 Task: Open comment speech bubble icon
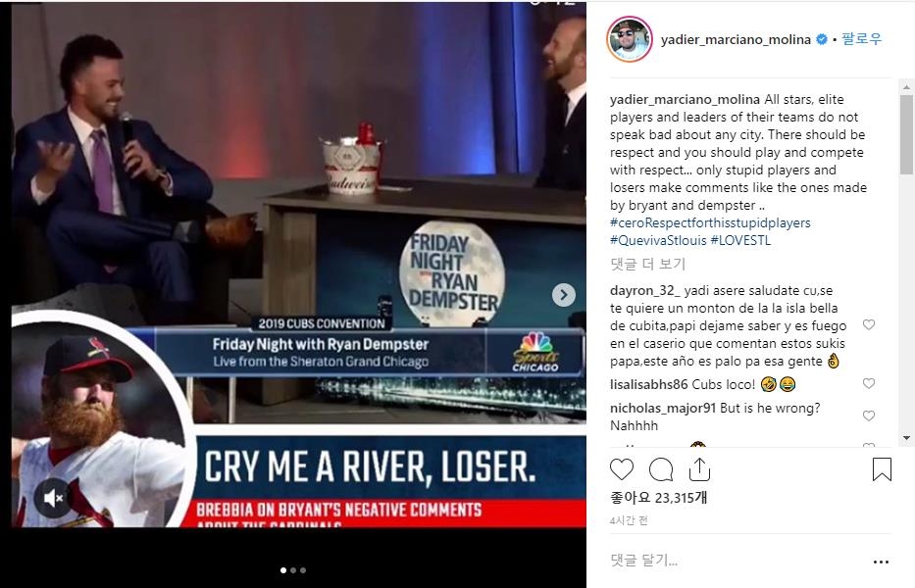point(661,469)
